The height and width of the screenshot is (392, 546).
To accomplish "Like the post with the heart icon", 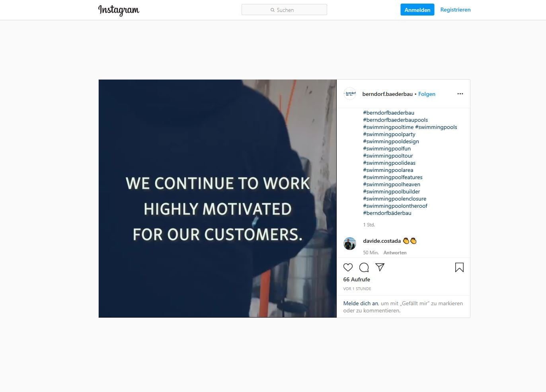I will [348, 267].
